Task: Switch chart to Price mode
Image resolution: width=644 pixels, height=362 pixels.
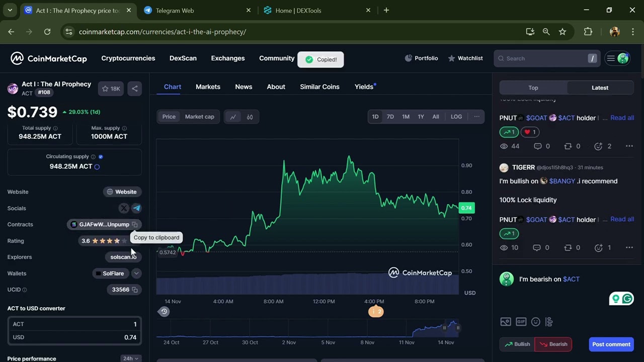Action: 169,117
